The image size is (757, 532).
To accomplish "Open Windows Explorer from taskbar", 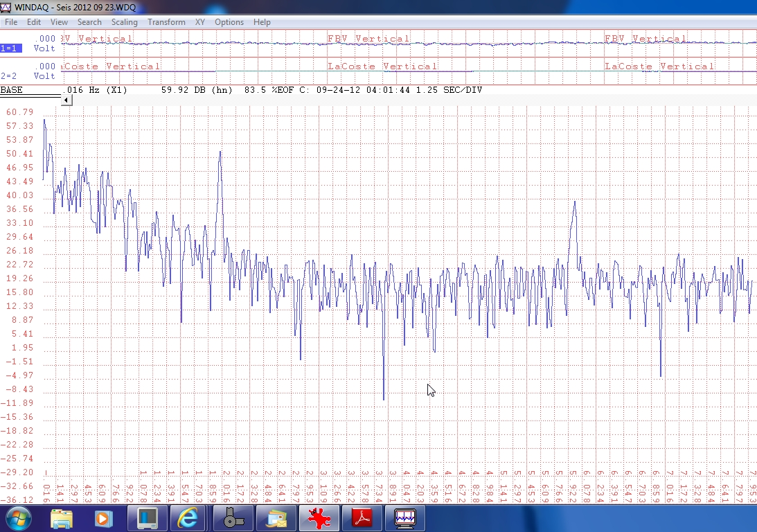I will (62, 519).
